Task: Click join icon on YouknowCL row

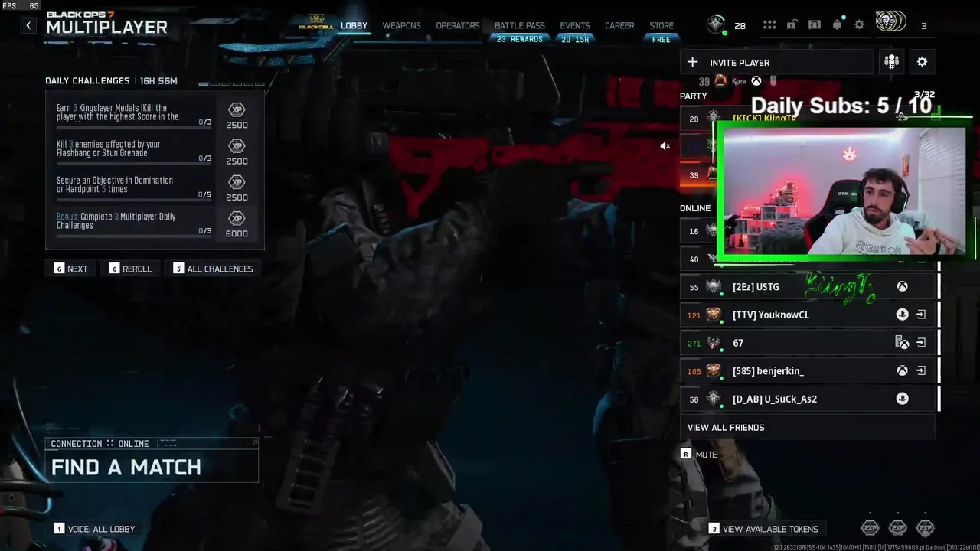Action: [x=921, y=315]
